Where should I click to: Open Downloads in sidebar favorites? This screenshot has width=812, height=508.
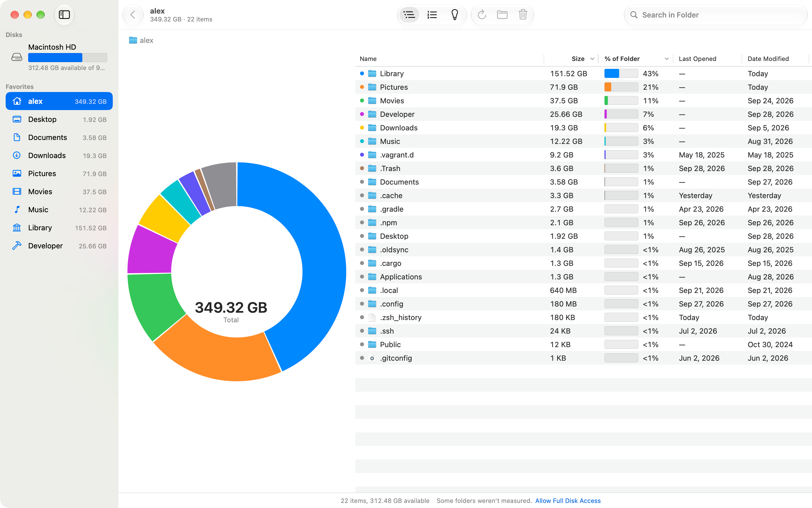coord(59,156)
